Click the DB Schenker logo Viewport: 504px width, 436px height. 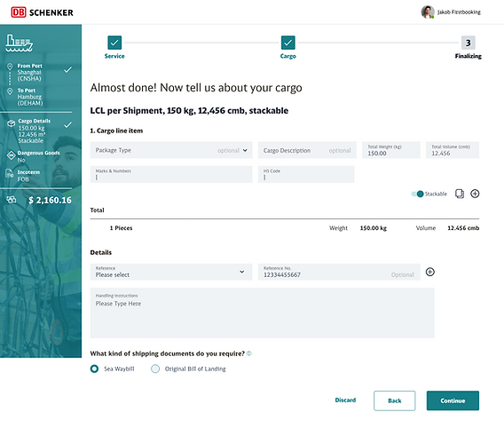point(42,12)
